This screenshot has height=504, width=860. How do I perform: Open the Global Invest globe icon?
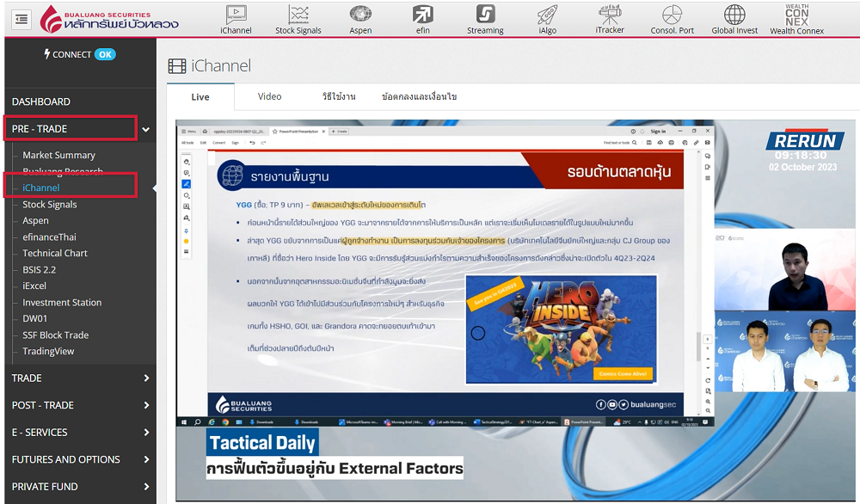(734, 20)
